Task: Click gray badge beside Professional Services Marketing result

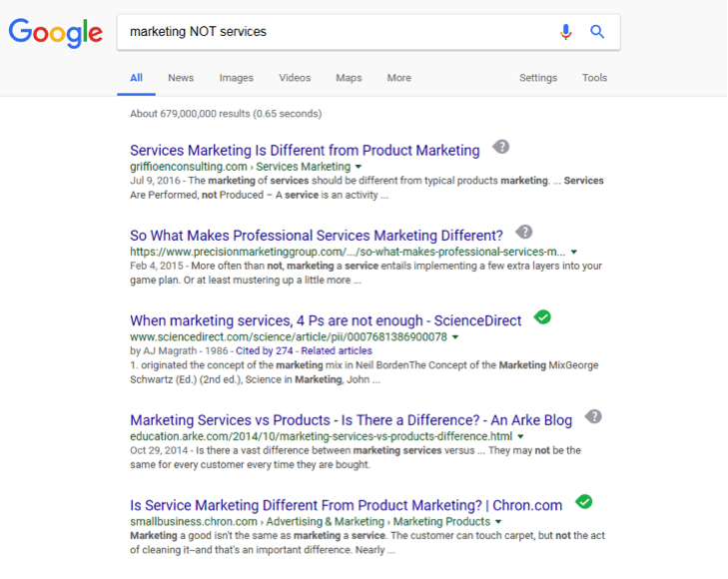Action: click(524, 232)
